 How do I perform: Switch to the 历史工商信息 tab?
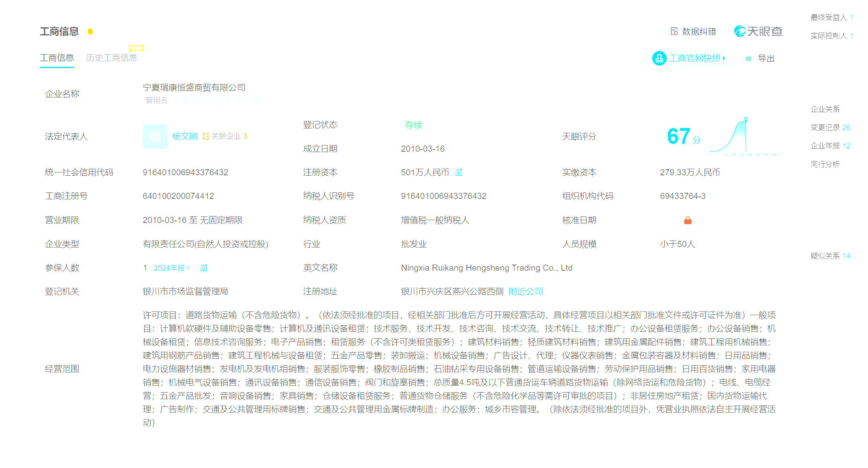tap(112, 58)
